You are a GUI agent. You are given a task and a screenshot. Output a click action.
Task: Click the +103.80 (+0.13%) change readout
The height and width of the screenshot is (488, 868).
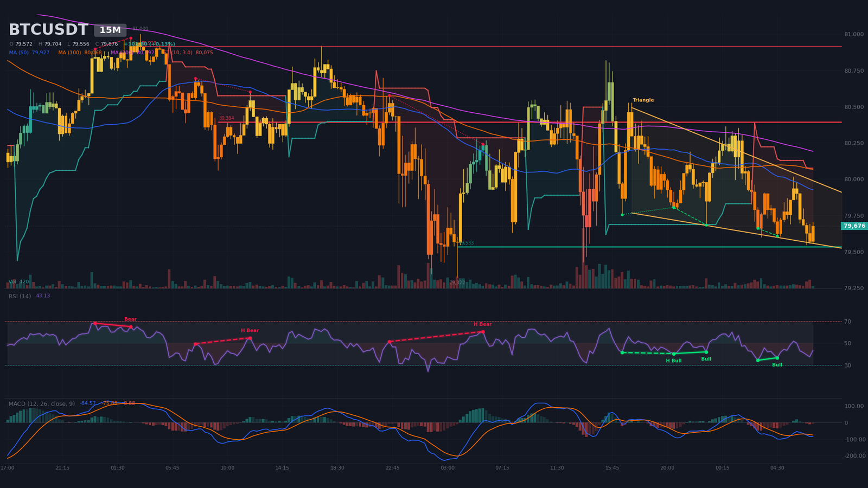(x=149, y=44)
